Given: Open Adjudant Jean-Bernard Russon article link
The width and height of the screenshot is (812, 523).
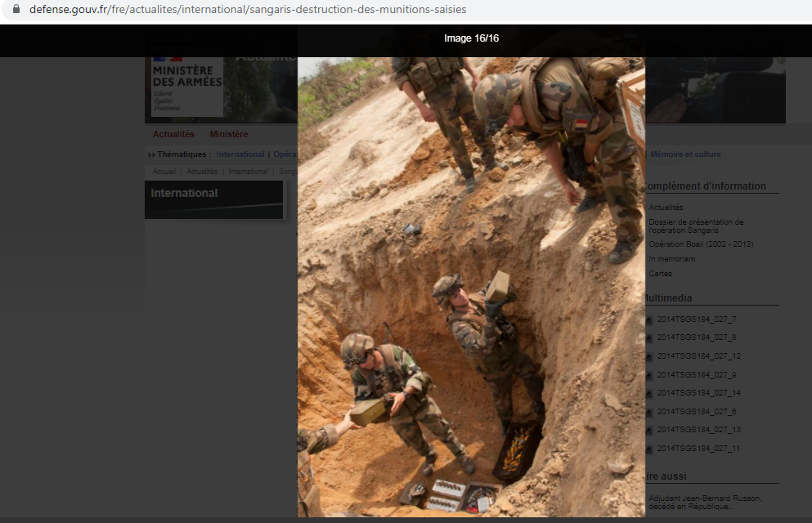Looking at the screenshot, I should coord(705,503).
